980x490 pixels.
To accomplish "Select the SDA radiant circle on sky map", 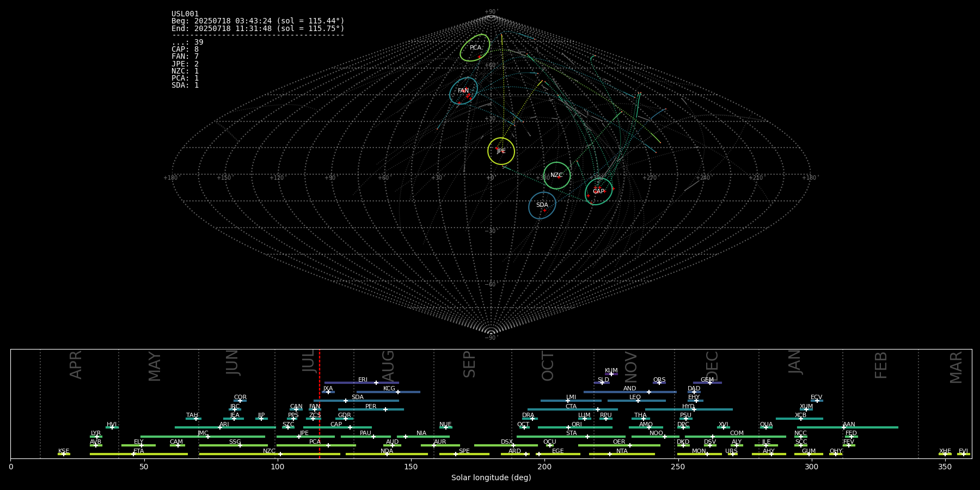I will click(x=542, y=205).
